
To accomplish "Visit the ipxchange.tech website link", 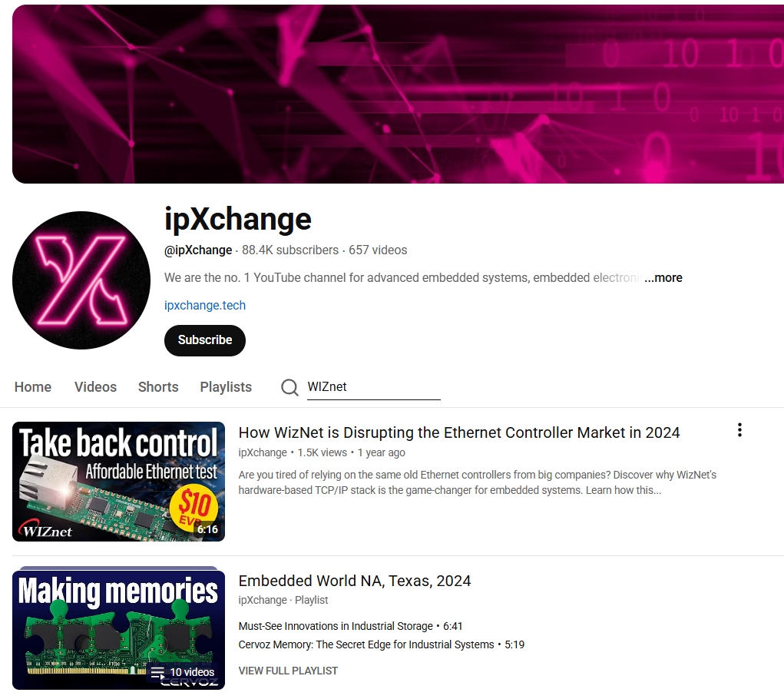I will 205,305.
